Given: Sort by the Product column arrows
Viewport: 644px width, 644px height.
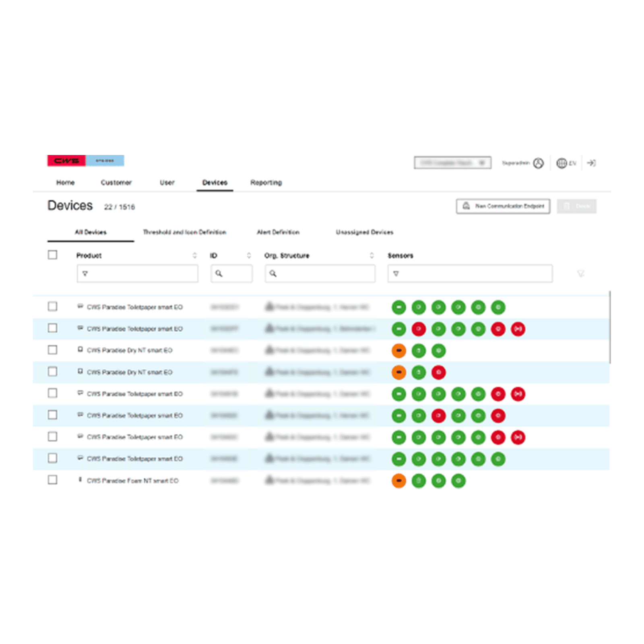Looking at the screenshot, I should point(194,255).
